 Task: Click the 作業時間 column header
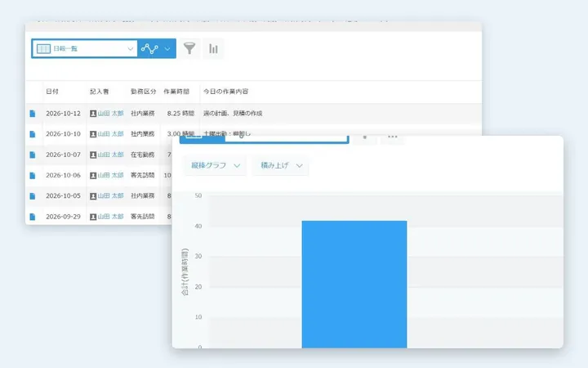point(176,92)
